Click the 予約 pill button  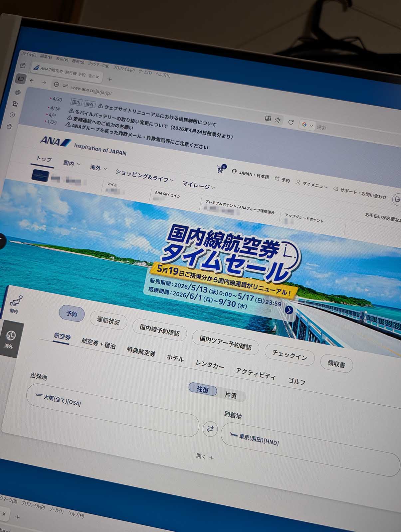pyautogui.click(x=72, y=314)
